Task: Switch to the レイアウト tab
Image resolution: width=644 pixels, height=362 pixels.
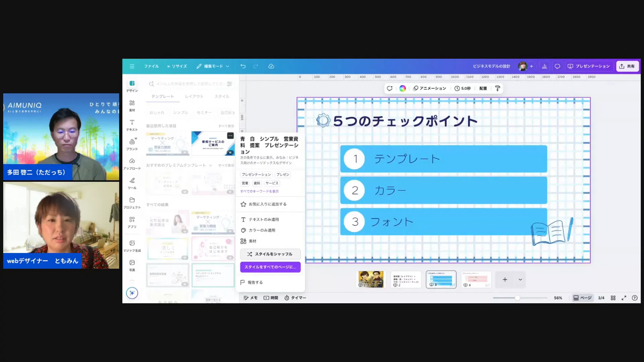Action: (x=194, y=97)
